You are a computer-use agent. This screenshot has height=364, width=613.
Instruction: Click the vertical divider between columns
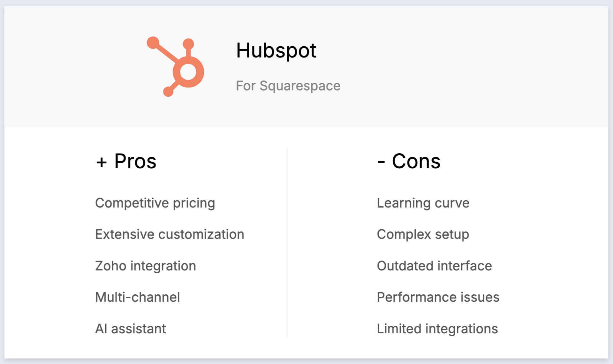pyautogui.click(x=287, y=243)
